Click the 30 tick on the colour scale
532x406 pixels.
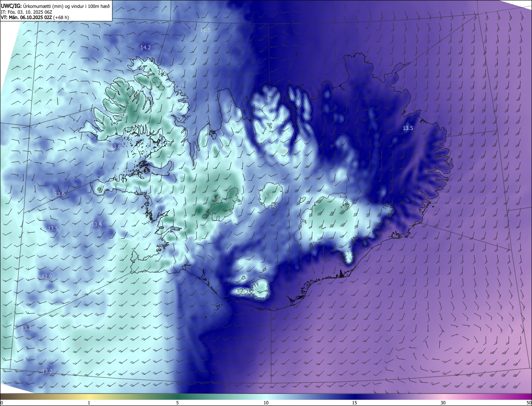pos(443,403)
